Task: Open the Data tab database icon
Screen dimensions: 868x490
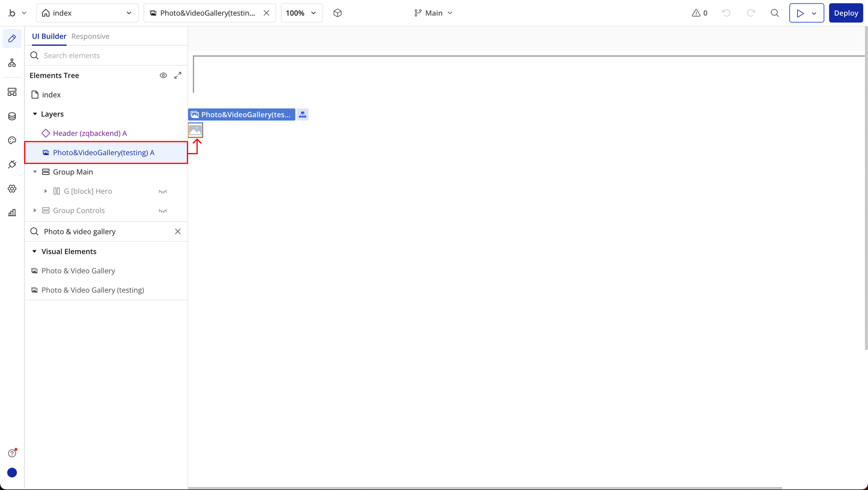Action: [x=12, y=116]
